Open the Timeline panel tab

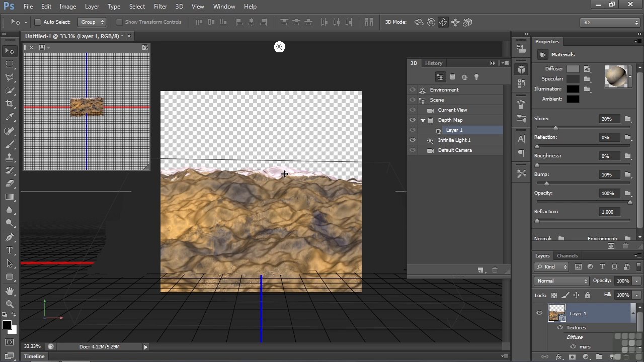[x=34, y=356]
